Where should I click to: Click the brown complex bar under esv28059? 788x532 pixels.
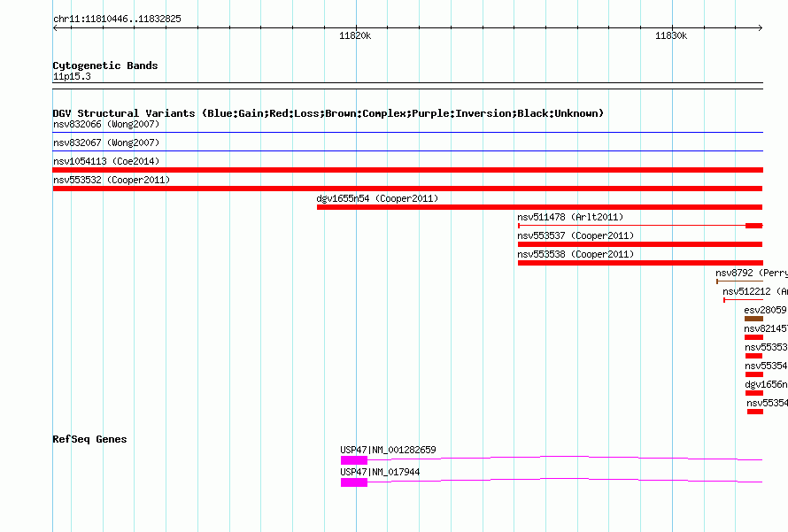(x=753, y=319)
